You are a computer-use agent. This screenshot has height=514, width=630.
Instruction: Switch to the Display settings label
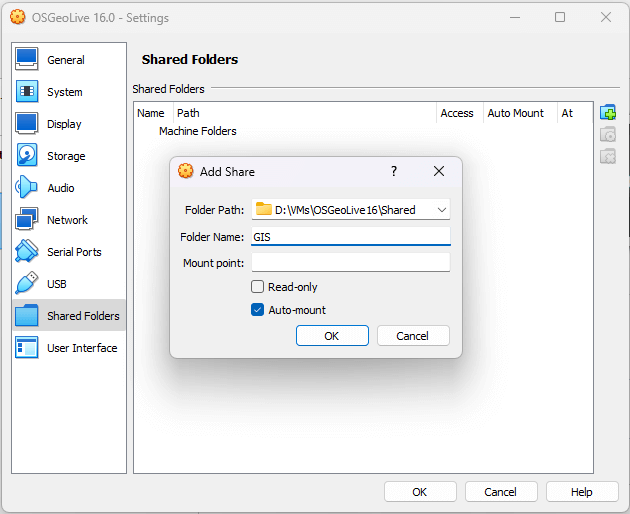(x=64, y=124)
